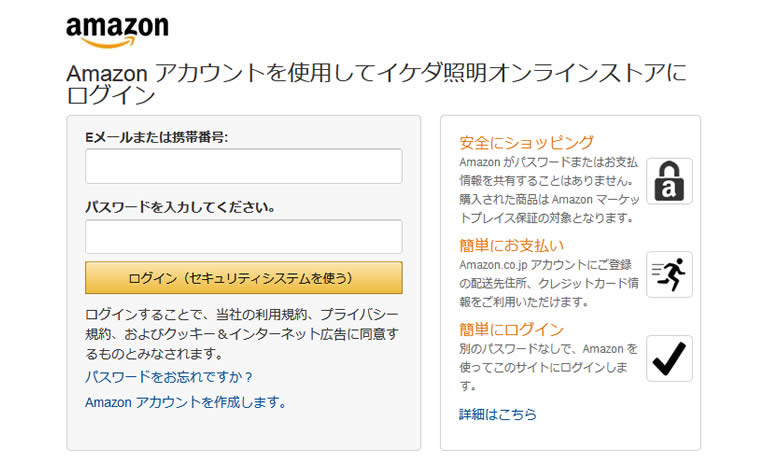Click the secure shopping description paragraph
Image resolution: width=762 pixels, height=473 pixels.
549,190
